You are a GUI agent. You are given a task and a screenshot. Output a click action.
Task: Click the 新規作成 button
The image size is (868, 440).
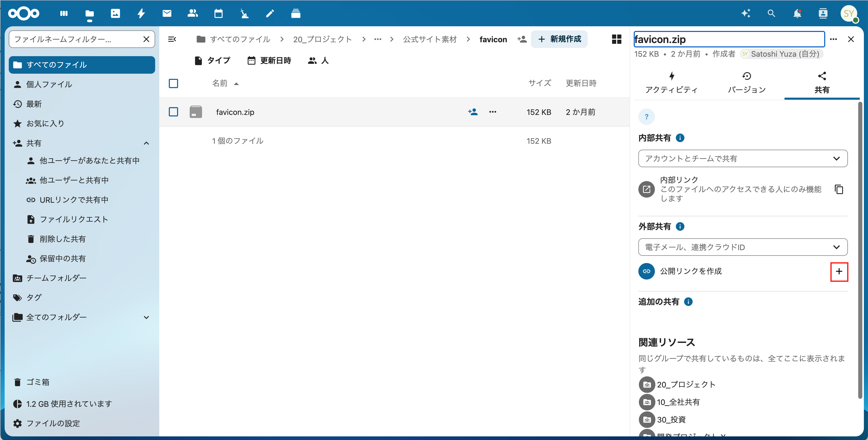coord(559,39)
